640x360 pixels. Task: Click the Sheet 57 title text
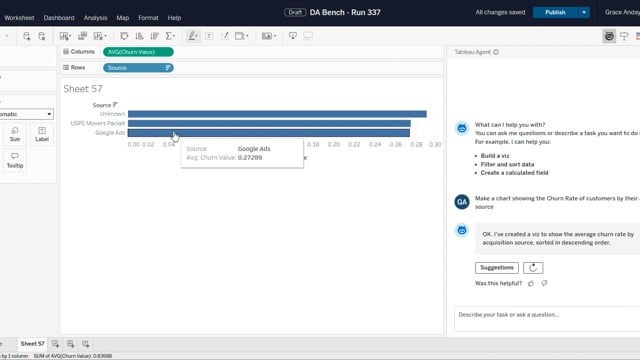[x=83, y=89]
